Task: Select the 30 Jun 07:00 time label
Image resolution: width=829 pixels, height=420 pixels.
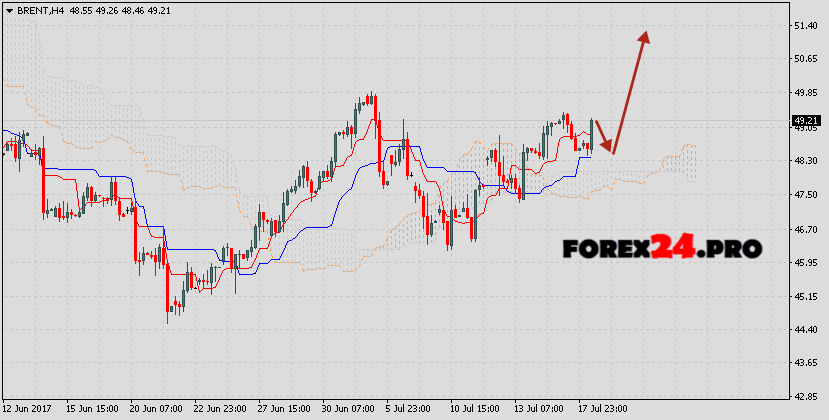Action: tap(347, 410)
